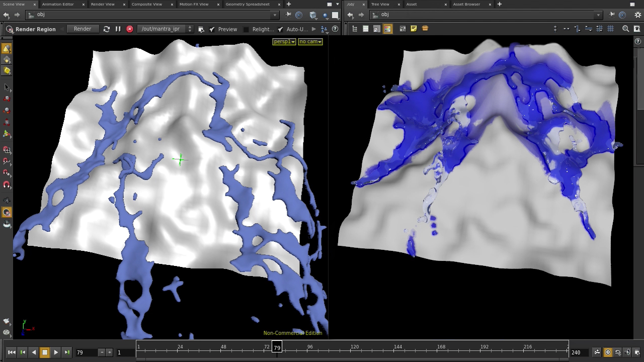The image size is (644, 362).
Task: Switch to the Geometry Spreadsheet tab
Action: (248, 4)
